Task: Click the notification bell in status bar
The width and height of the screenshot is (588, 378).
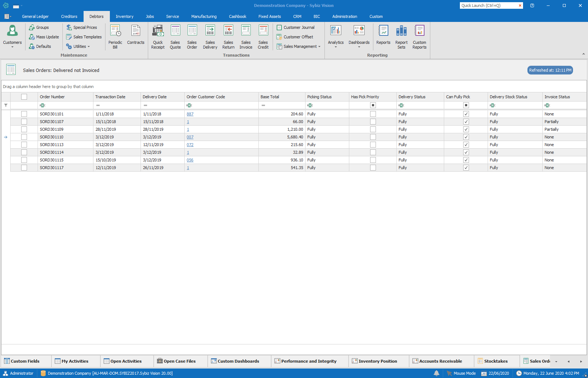Action: (437, 373)
